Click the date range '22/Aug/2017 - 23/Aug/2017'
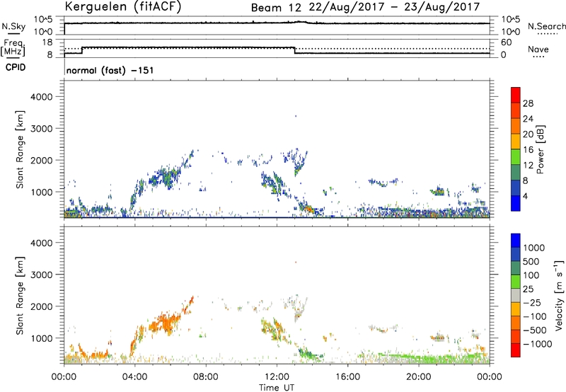 pos(394,7)
